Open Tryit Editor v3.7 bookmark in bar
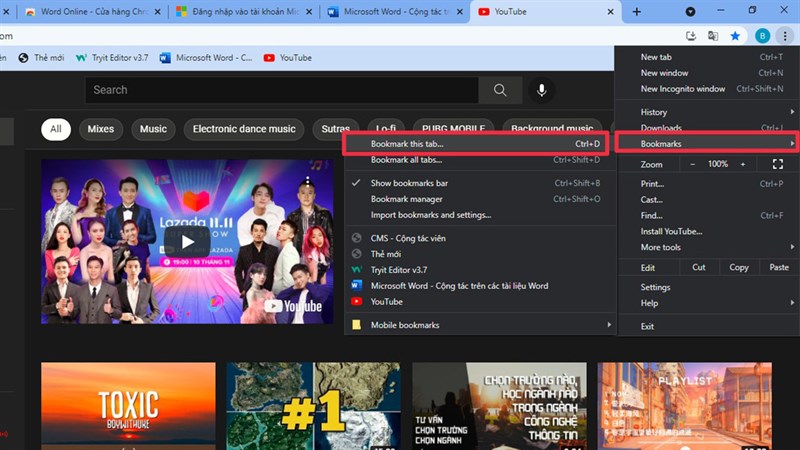This screenshot has height=450, width=800. (x=112, y=58)
